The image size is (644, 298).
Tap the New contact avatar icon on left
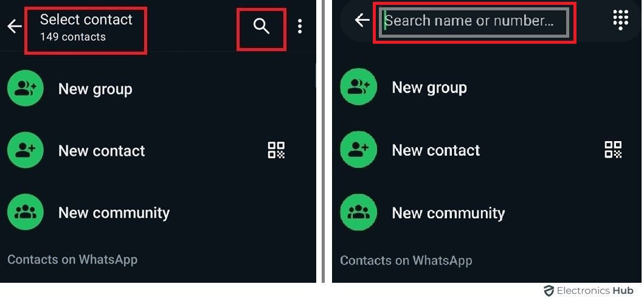(x=26, y=150)
